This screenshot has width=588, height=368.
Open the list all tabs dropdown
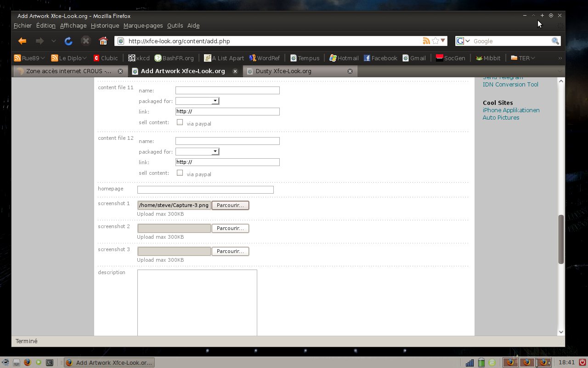[559, 71]
